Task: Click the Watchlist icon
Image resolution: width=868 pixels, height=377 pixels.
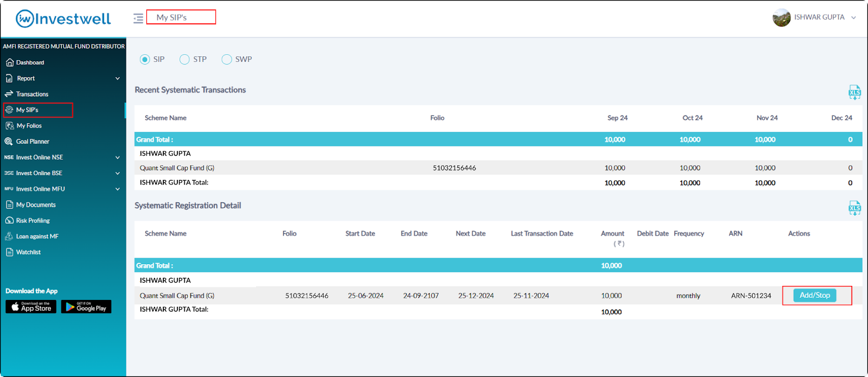Action: pos(9,252)
